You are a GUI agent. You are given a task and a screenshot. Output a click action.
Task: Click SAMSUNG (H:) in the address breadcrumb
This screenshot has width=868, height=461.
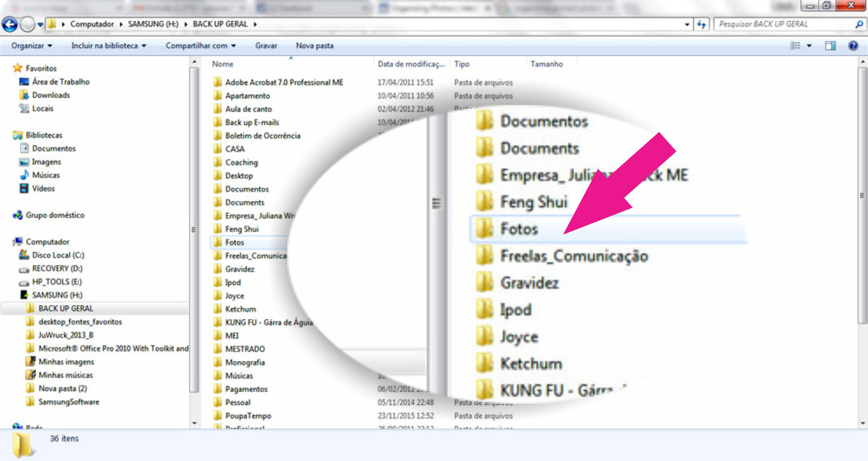point(153,24)
